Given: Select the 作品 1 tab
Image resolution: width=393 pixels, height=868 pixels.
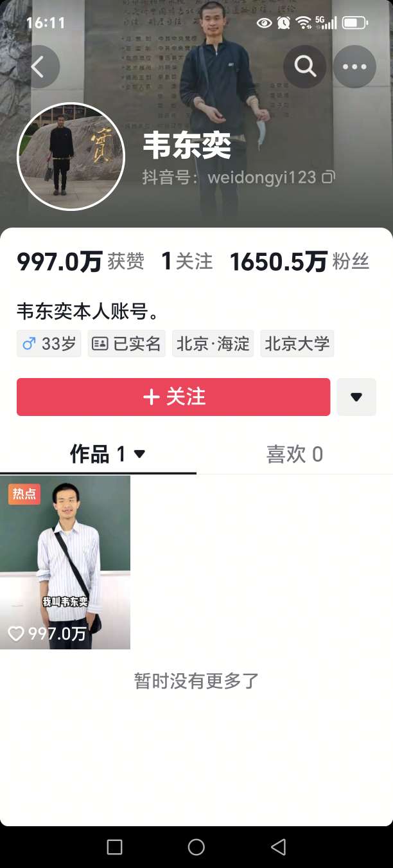Looking at the screenshot, I should pyautogui.click(x=98, y=455).
